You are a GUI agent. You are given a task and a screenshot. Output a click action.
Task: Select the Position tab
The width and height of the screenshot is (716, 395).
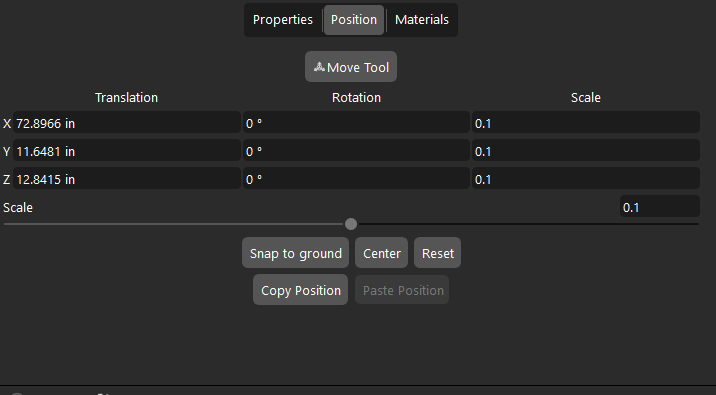coord(354,20)
